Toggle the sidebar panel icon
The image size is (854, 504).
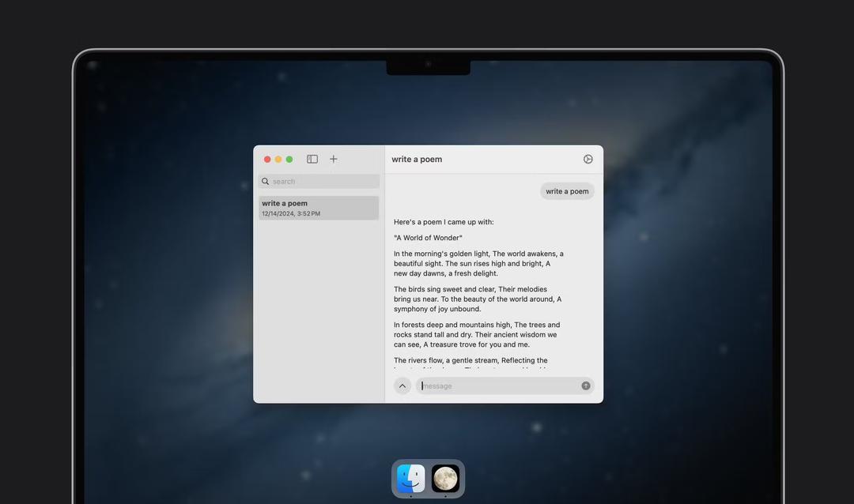[312, 159]
